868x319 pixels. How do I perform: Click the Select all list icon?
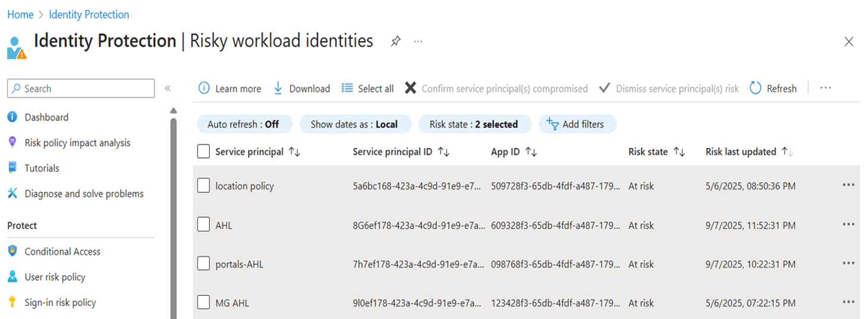pos(347,88)
